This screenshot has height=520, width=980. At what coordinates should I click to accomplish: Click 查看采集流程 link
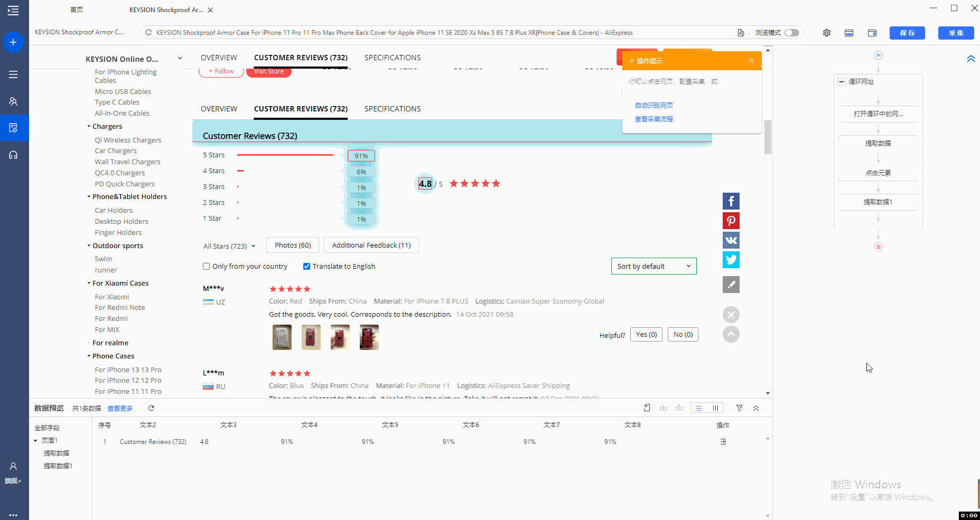pos(654,119)
